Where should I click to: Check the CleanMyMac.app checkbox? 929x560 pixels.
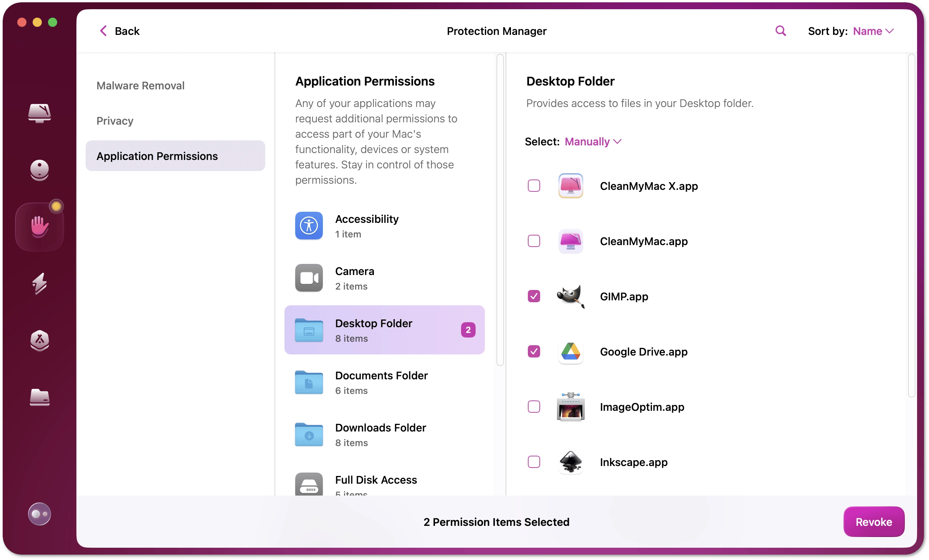534,241
